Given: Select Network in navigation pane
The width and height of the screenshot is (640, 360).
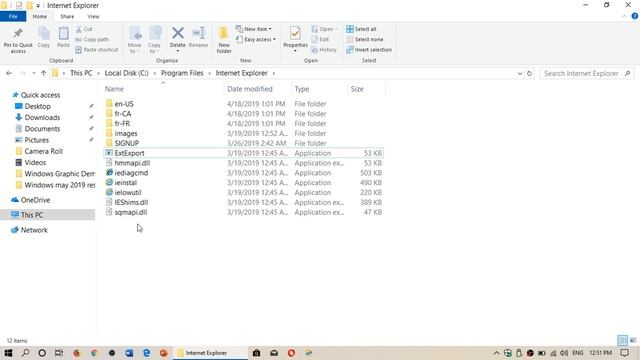Looking at the screenshot, I should pos(34,230).
